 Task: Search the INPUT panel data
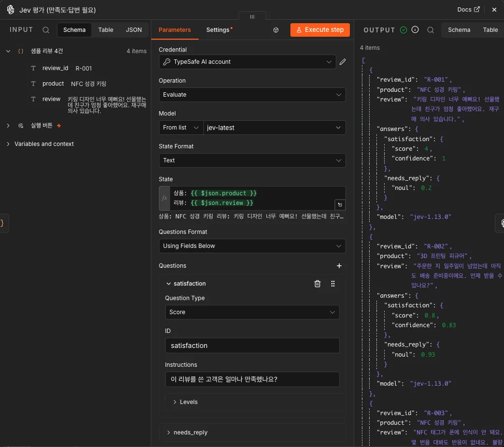[x=46, y=30]
